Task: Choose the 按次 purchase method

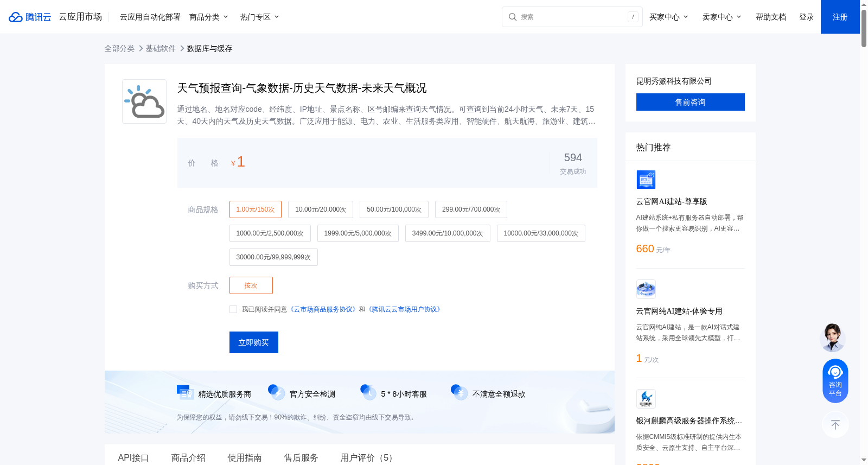Action: 251,285
